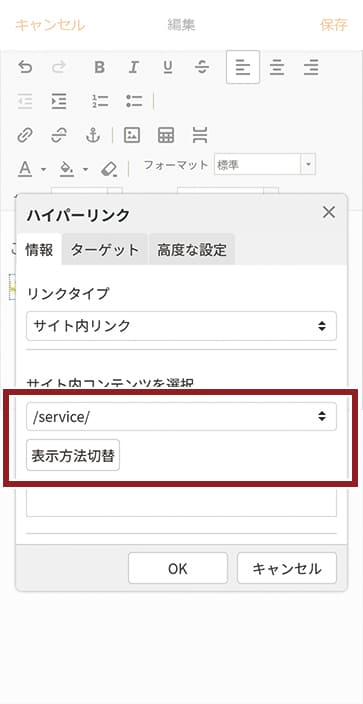
Task: Switch to the ターゲット tab
Action: click(105, 249)
